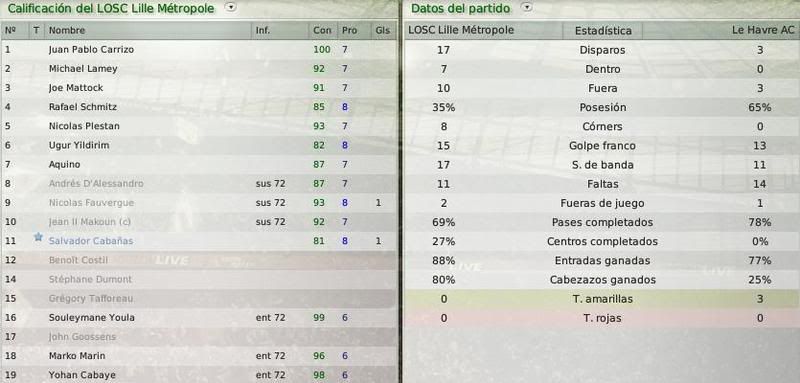
Task: Open the Datos del partido dropdown arrow
Action: click(527, 8)
